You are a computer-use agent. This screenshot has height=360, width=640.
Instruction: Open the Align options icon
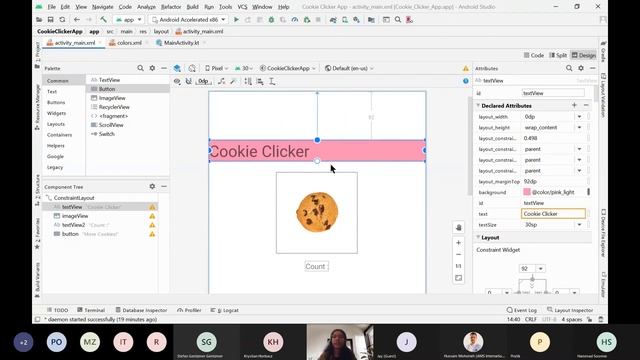pyautogui.click(x=260, y=81)
